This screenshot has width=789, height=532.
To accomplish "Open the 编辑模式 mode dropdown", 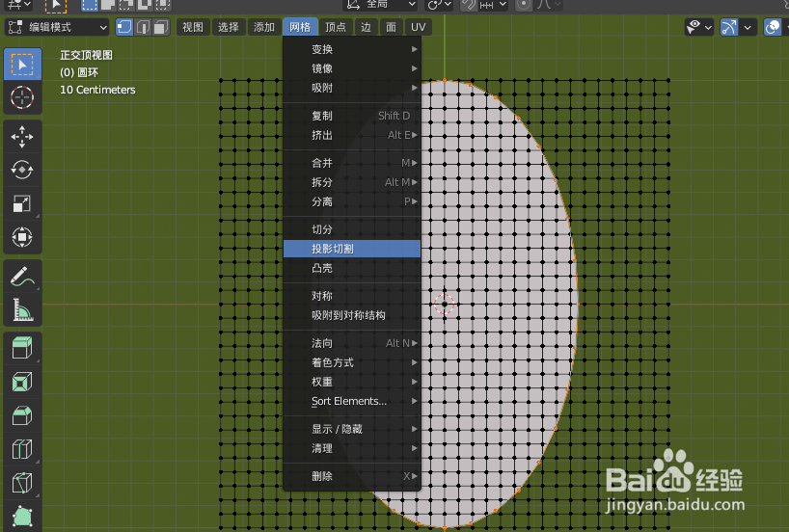I will (x=57, y=27).
